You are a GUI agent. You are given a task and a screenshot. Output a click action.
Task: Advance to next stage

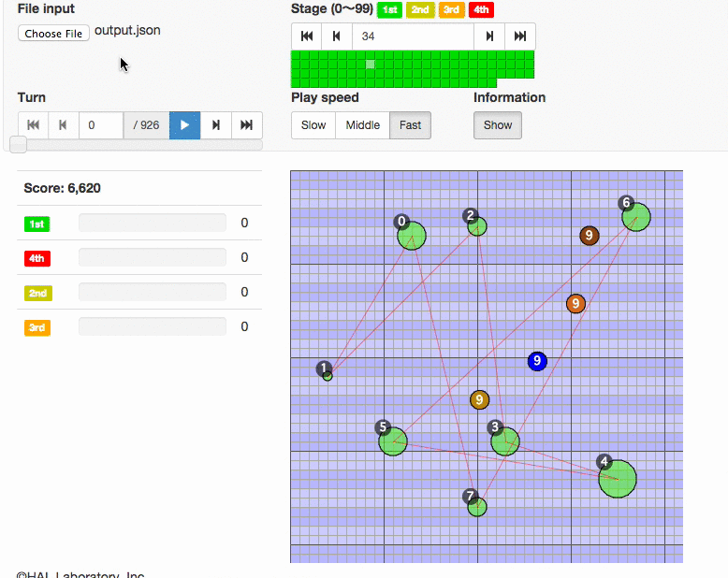[x=489, y=36]
